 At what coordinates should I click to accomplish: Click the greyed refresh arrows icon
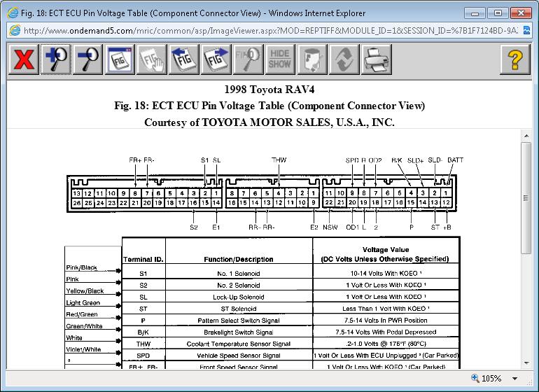tap(344, 59)
